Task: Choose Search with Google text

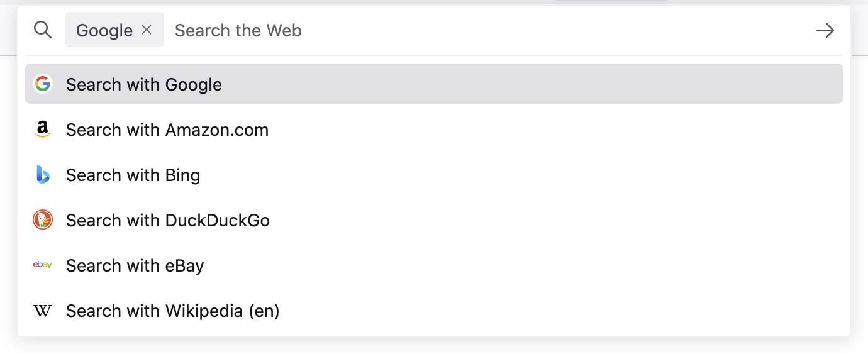Action: (144, 84)
